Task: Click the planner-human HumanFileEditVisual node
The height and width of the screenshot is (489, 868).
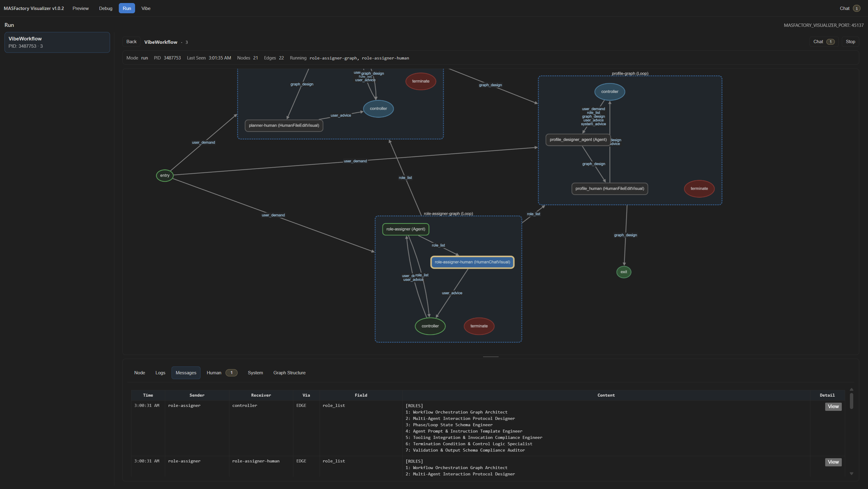Action: click(283, 126)
